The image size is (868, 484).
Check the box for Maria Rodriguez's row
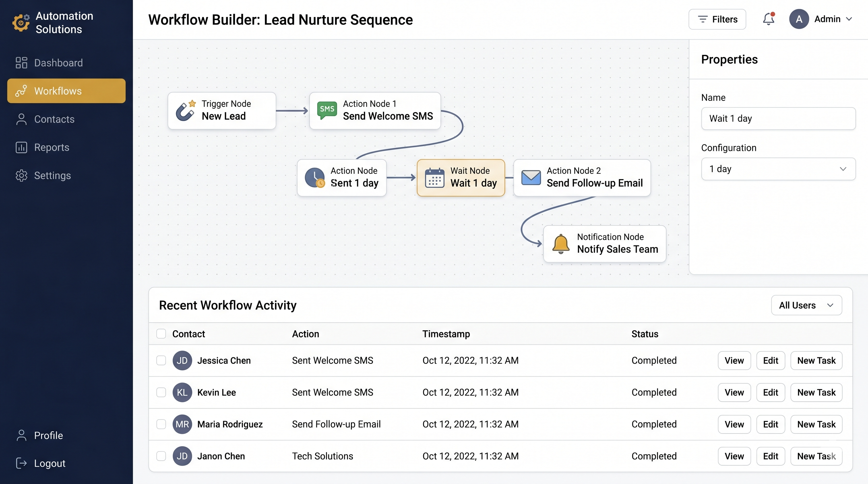coord(161,424)
